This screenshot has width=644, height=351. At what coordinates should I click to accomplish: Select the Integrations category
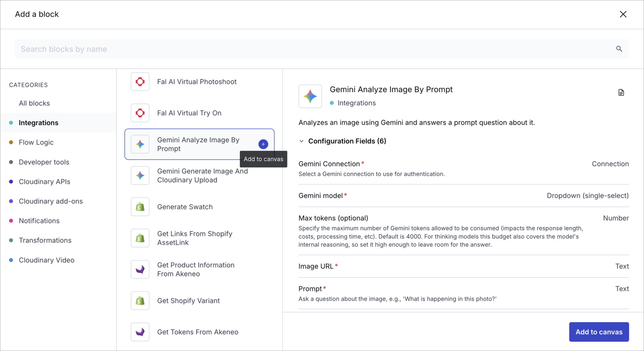58,123
